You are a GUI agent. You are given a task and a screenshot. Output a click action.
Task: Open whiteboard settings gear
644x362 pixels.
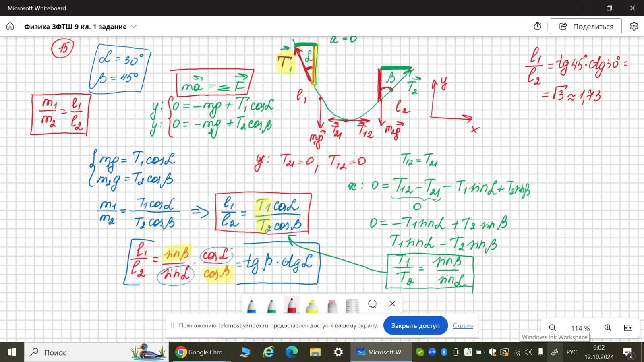point(634,27)
